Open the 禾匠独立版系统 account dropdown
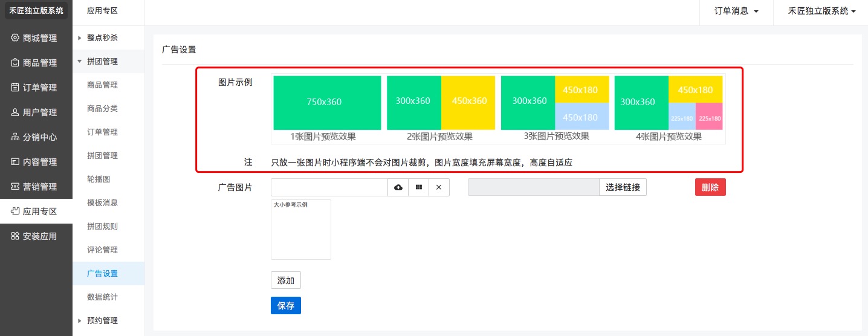This screenshot has width=868, height=336. [x=821, y=11]
